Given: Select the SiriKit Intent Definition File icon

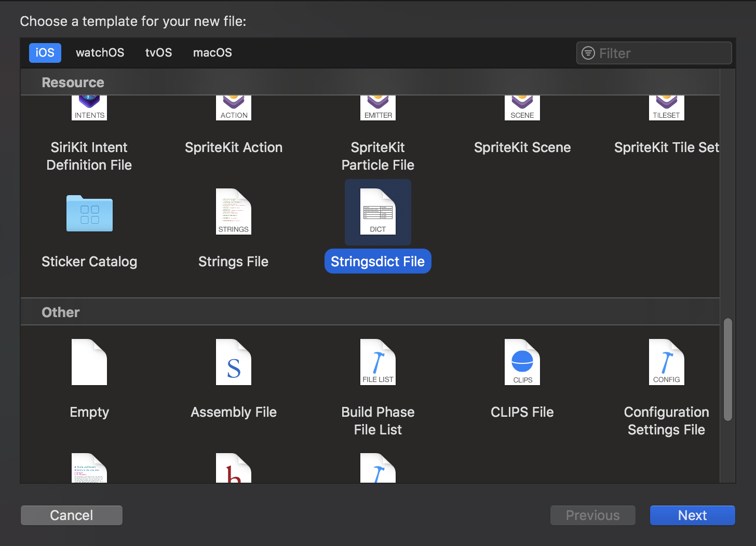Looking at the screenshot, I should pyautogui.click(x=89, y=108).
